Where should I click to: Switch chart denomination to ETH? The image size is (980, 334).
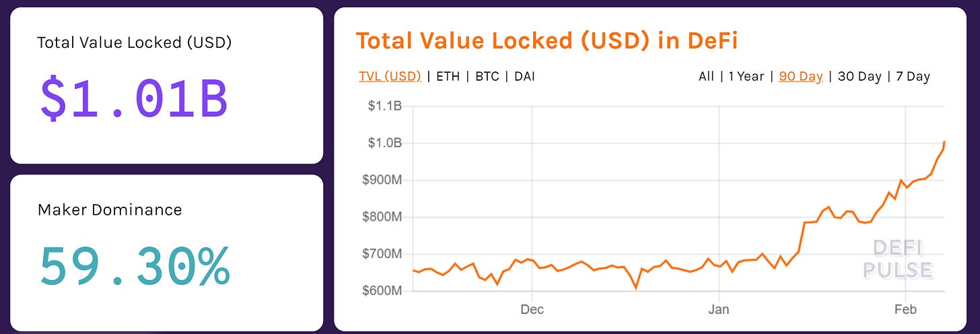pos(448,76)
